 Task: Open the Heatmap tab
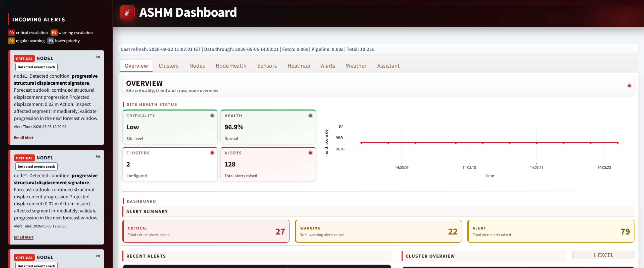pyautogui.click(x=299, y=66)
